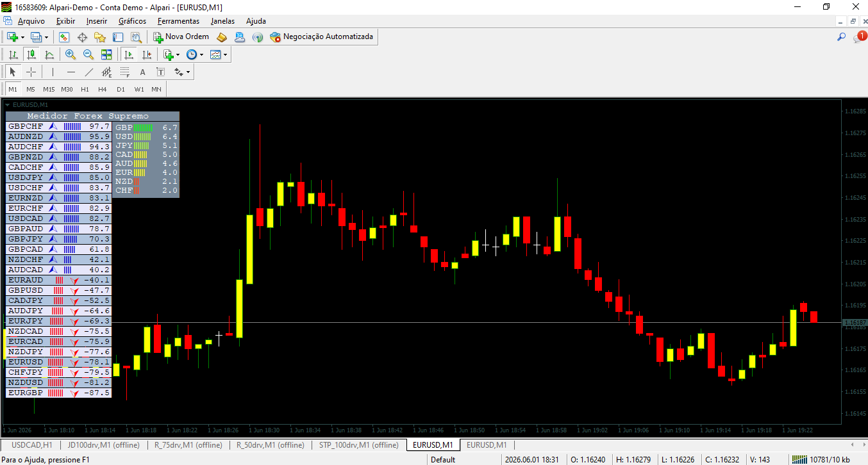Select the Vertical Line drawing tool
Screen dimensions: 868x465
(53, 72)
